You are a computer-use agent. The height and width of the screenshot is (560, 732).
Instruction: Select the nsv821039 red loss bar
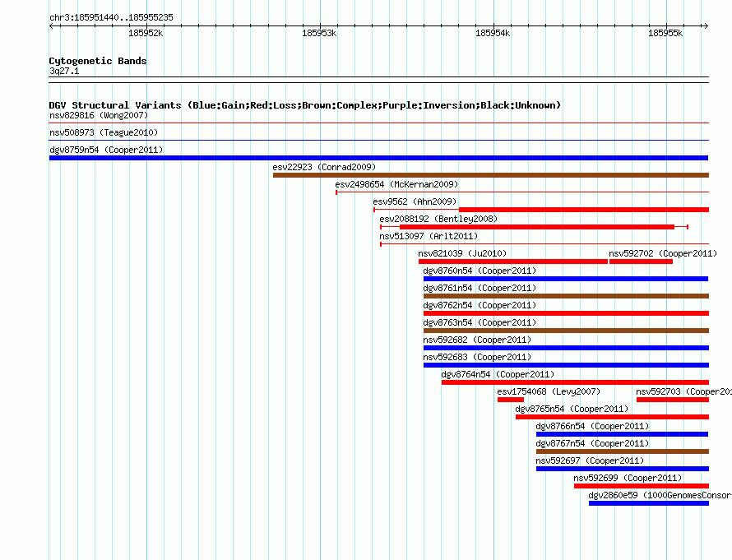pos(513,261)
